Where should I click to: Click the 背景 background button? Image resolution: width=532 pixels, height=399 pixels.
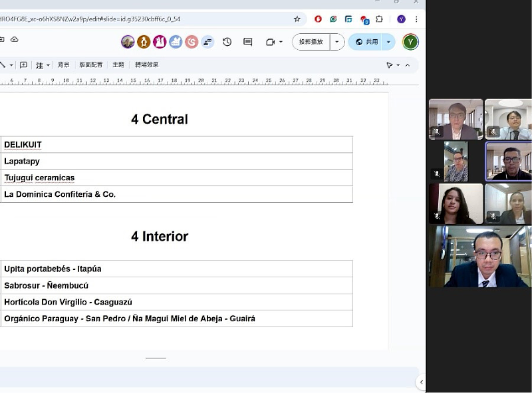(x=63, y=65)
